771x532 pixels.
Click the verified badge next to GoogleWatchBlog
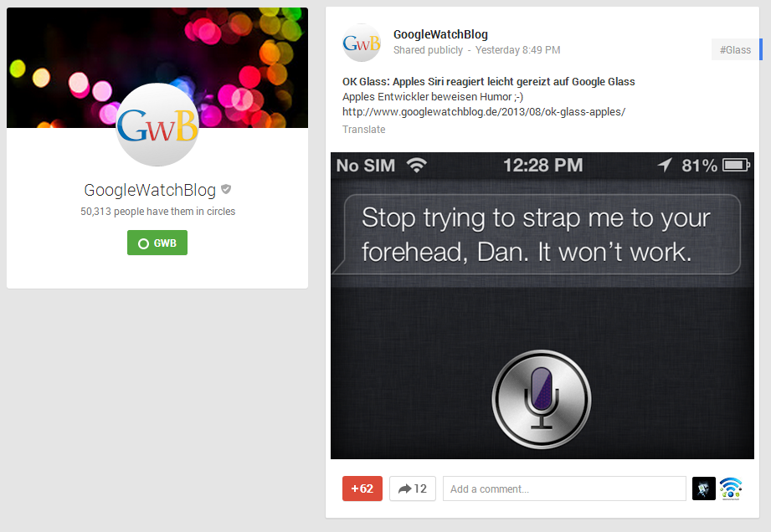pyautogui.click(x=226, y=189)
